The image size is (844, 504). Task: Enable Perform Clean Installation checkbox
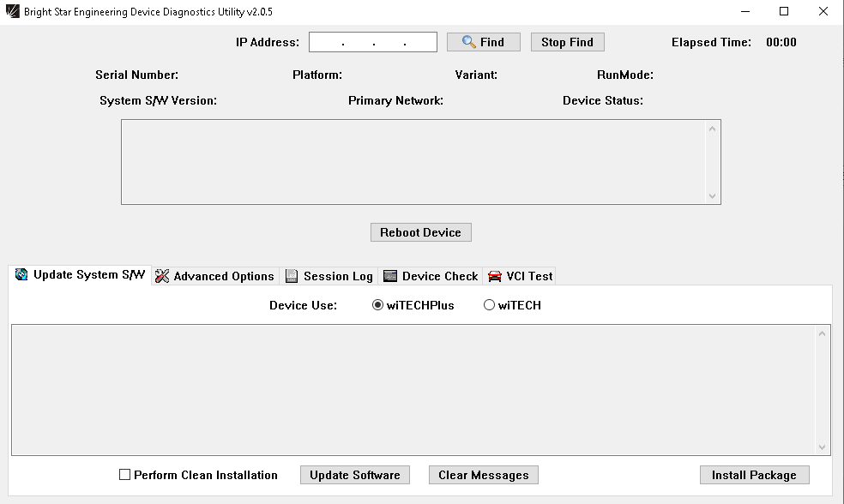point(125,475)
